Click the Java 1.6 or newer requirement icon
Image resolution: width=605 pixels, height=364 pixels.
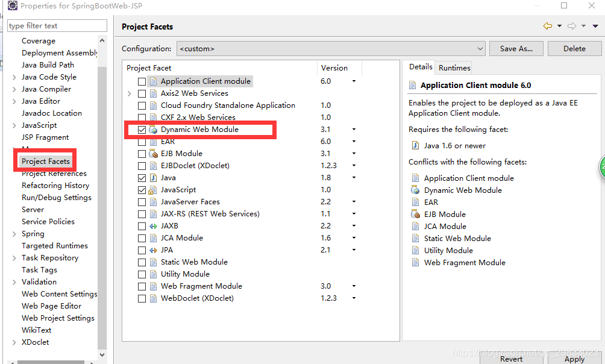click(416, 145)
